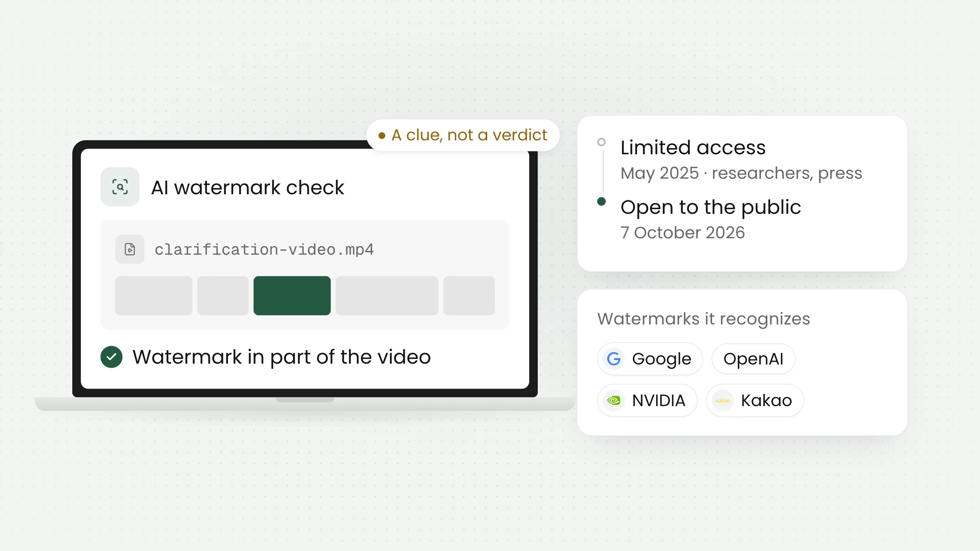This screenshot has width=980, height=551.
Task: Click the 'AI watermark check' title
Action: click(247, 188)
